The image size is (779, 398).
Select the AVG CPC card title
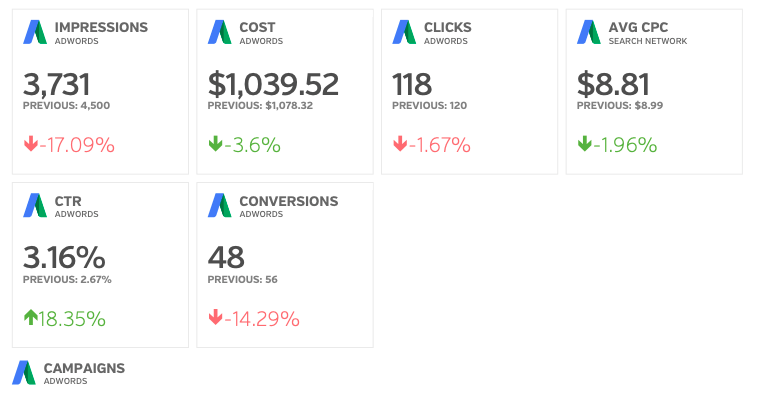(x=638, y=27)
